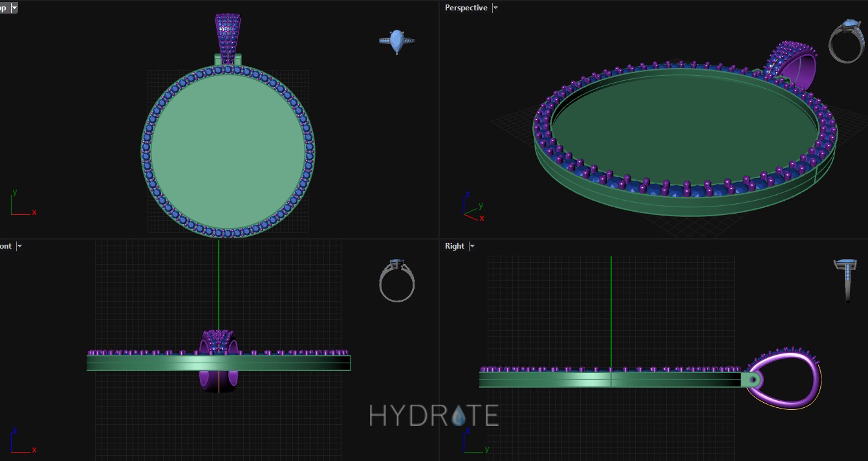868x461 pixels.
Task: Open the Perspective viewport dropdown arrow
Action: pos(495,8)
